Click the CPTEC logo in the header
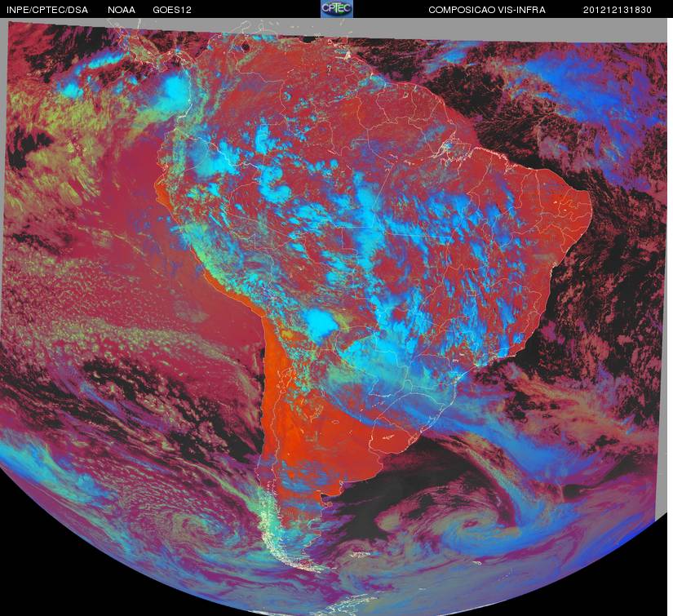 [x=337, y=9]
